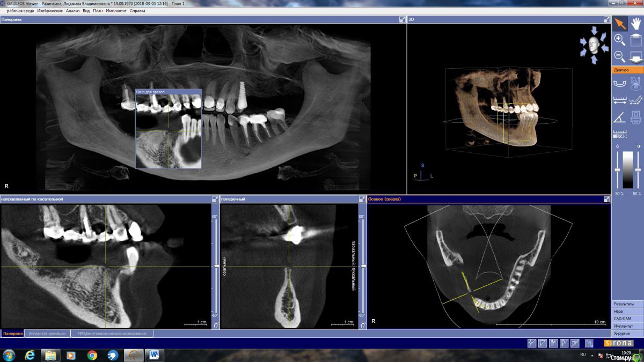
Task: Choose the distance ruler measurement tool
Action: [619, 100]
